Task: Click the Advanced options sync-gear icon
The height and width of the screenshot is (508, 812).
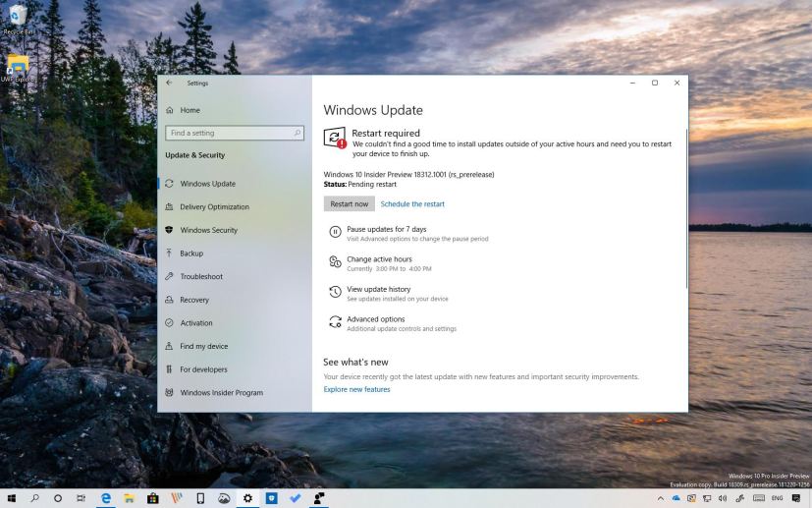Action: [x=335, y=322]
